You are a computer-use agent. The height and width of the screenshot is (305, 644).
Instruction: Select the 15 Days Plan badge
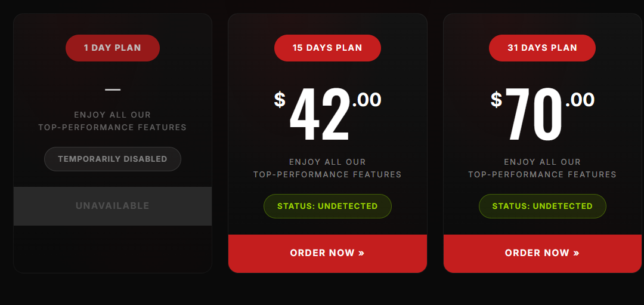click(327, 48)
